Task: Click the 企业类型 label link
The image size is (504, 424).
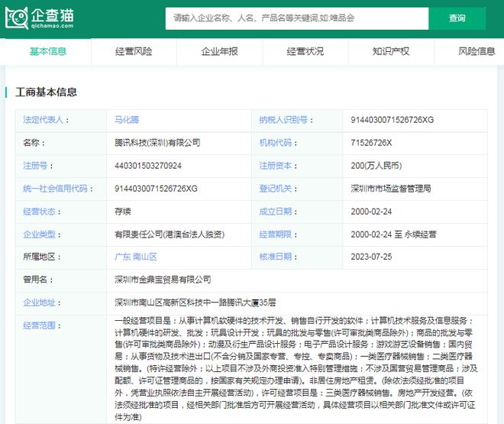Action: pyautogui.click(x=39, y=235)
